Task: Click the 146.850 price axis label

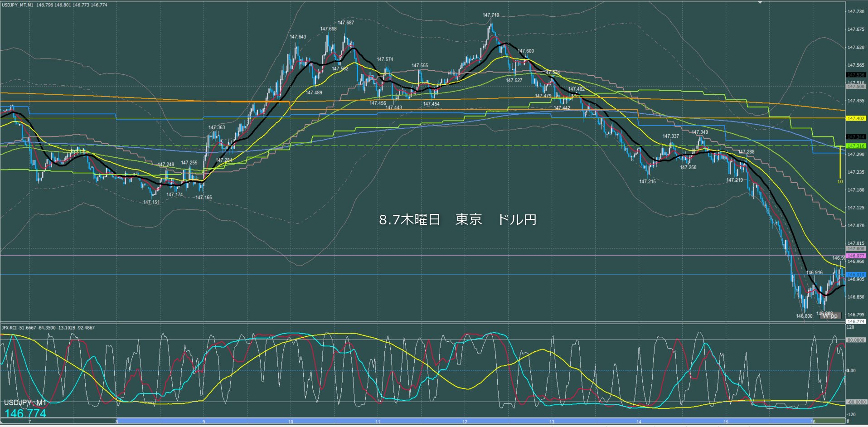Action: [x=856, y=297]
